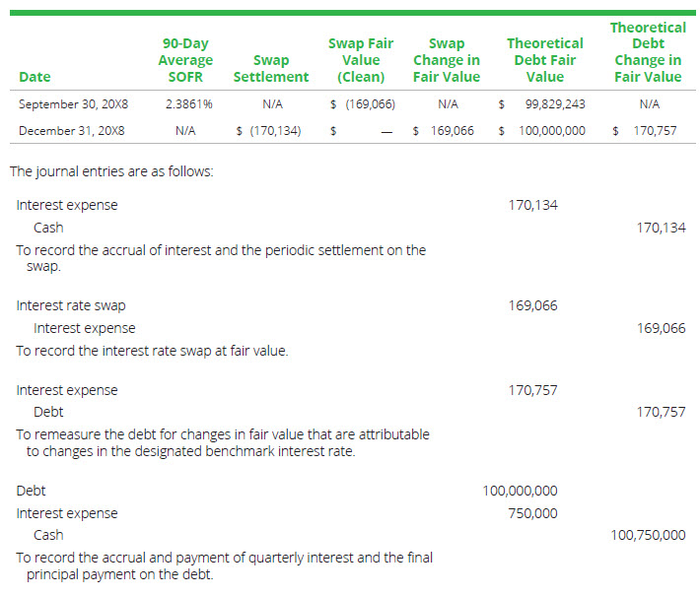Click the Date column header

click(x=35, y=77)
